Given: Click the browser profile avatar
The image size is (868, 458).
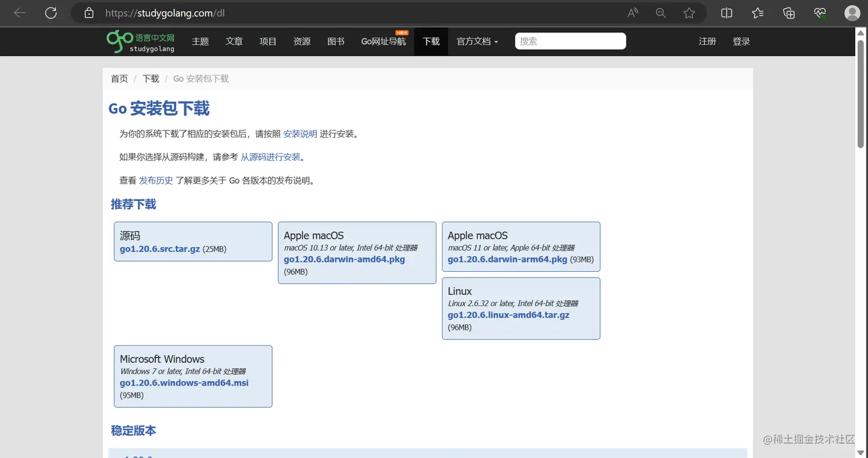Looking at the screenshot, I should [852, 13].
